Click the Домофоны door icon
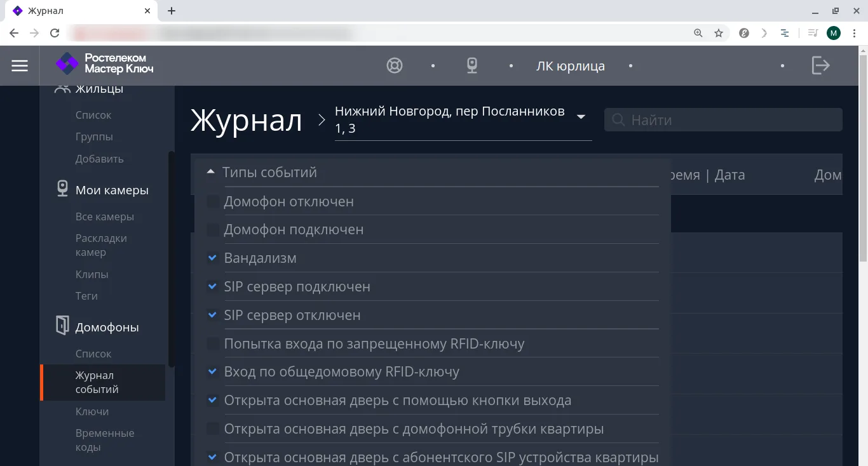Viewport: 868px width, 466px height. coord(62,326)
